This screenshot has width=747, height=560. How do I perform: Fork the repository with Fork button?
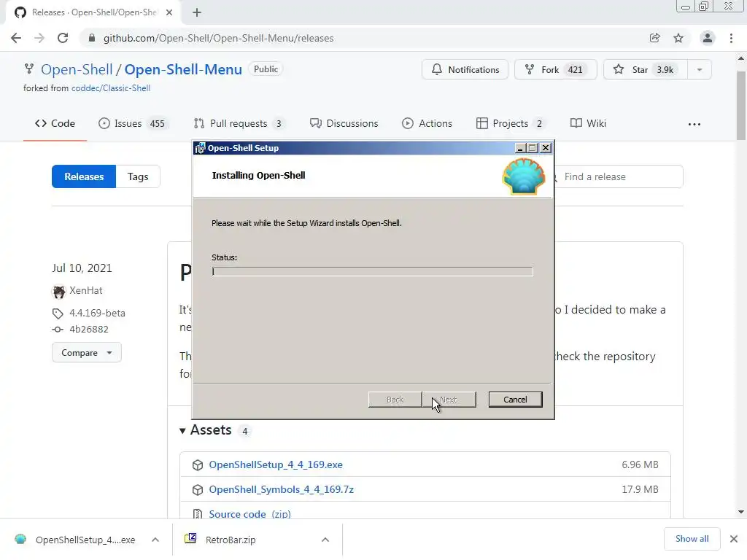(x=555, y=69)
